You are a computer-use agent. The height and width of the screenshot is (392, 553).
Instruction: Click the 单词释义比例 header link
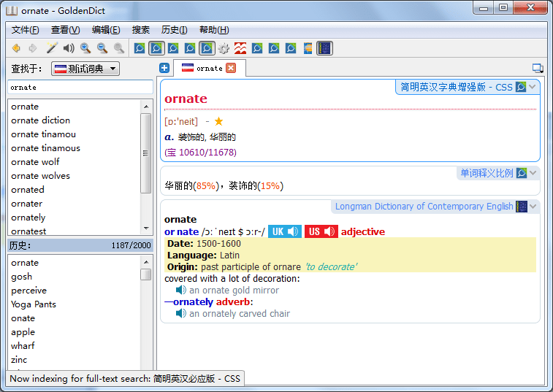tap(487, 173)
